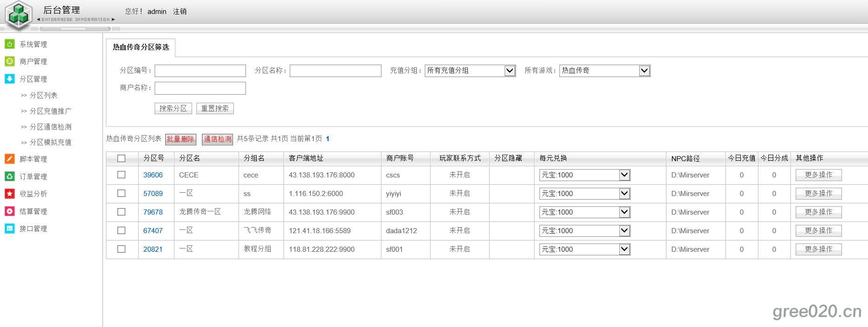Viewport: 868px width, 327px height.
Task: Click the green System Management power icon
Action: point(9,44)
